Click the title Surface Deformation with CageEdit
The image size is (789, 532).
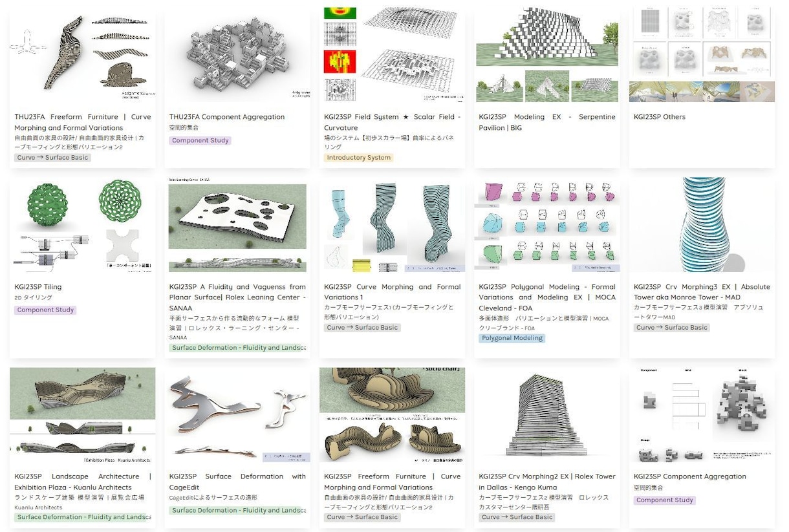(x=237, y=482)
